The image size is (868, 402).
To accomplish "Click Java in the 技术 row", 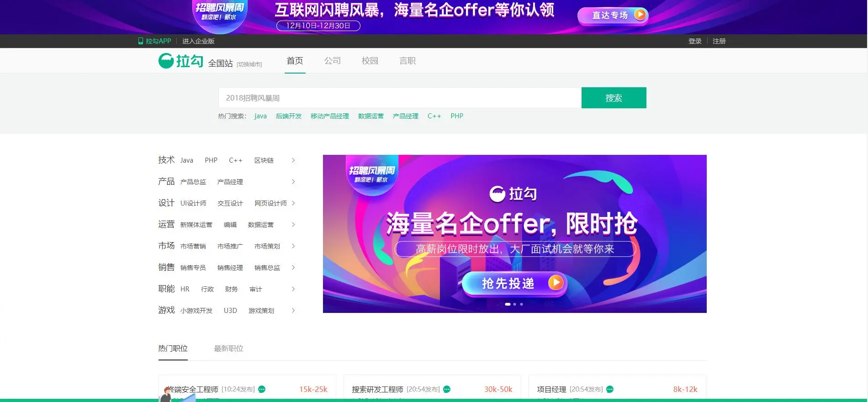I will tap(186, 160).
